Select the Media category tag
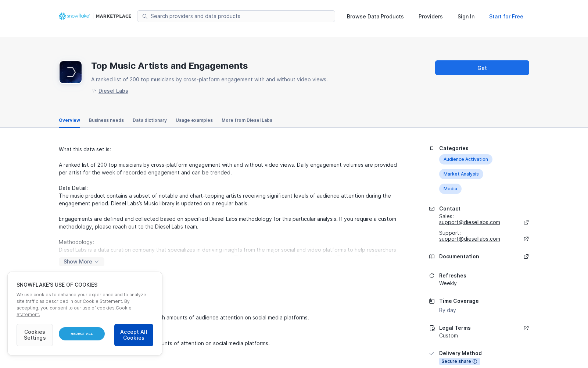 450,189
